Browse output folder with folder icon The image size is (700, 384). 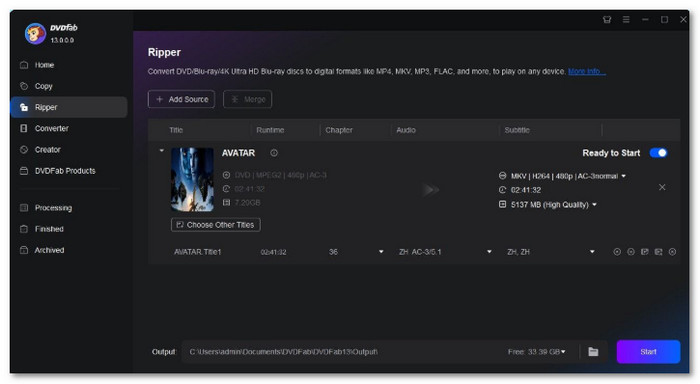pos(593,352)
